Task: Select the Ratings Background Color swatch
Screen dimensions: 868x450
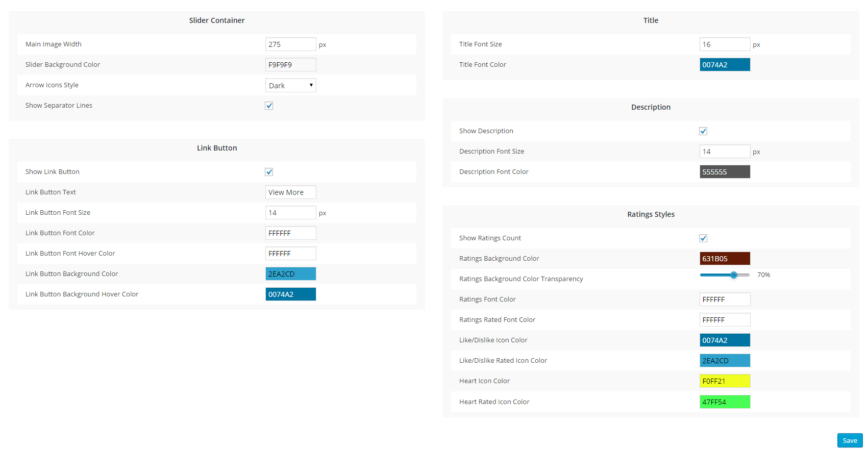Action: (725, 259)
